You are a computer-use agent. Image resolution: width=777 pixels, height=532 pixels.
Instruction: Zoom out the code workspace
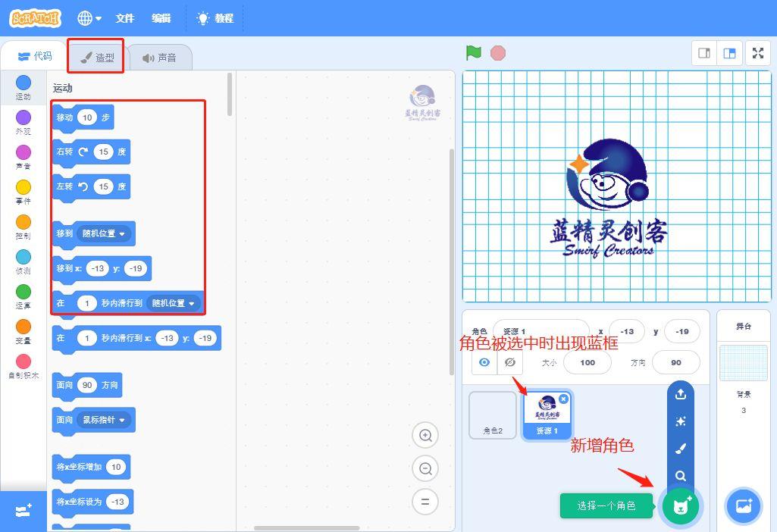point(425,468)
